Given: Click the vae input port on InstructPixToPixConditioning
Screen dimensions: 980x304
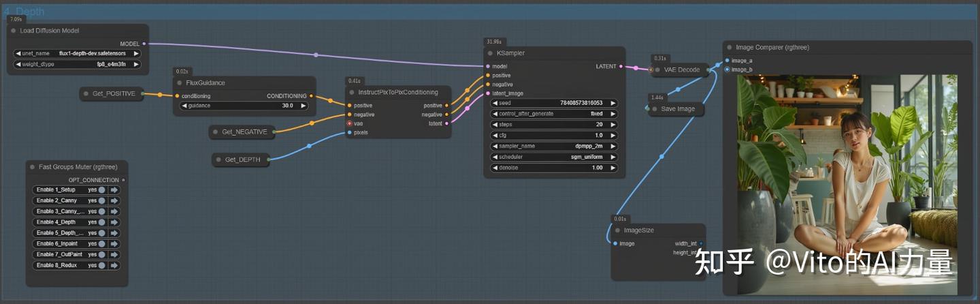Looking at the screenshot, I should tap(350, 123).
